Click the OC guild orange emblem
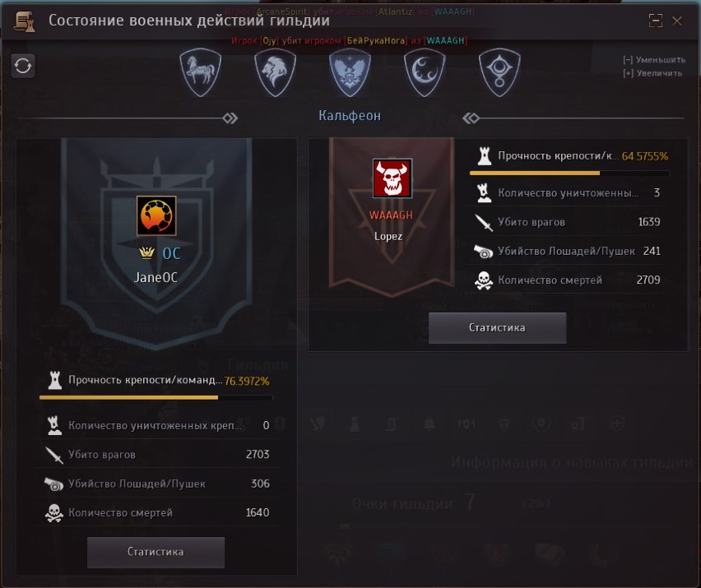701x588 pixels. tap(156, 215)
